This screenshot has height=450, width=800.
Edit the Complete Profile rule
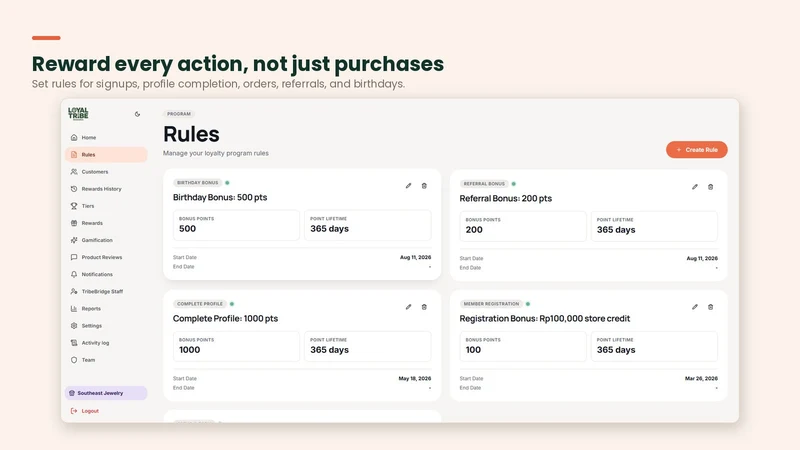pos(408,307)
